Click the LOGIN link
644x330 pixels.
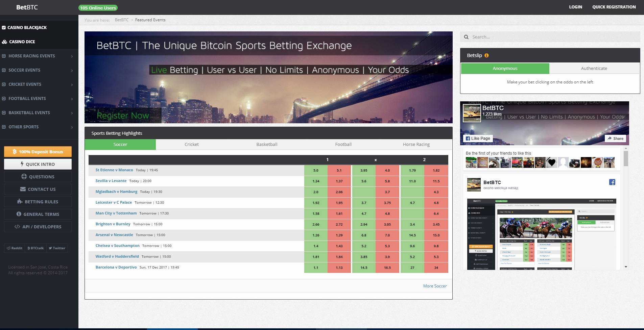[575, 7]
